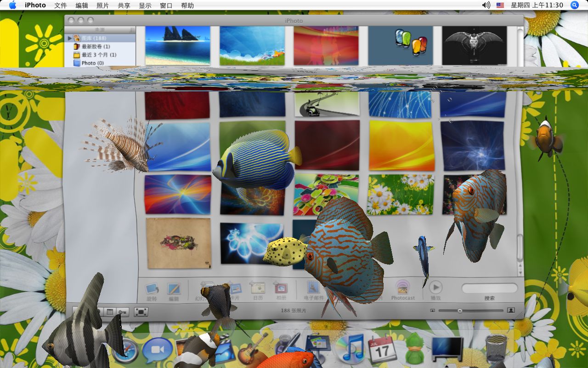Play slideshow with the 播放 button
The width and height of the screenshot is (588, 368).
click(x=435, y=287)
